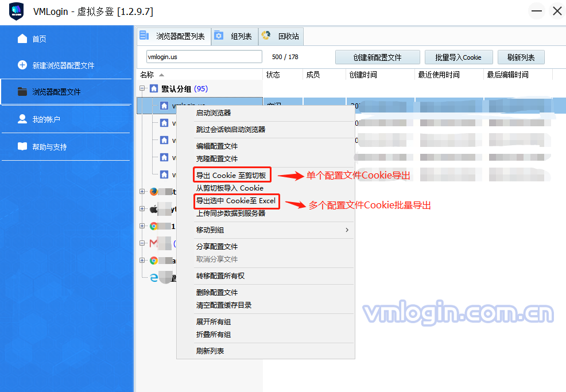Open the 回收站 tab
Viewport: 566px width, 392px height.
tap(281, 36)
